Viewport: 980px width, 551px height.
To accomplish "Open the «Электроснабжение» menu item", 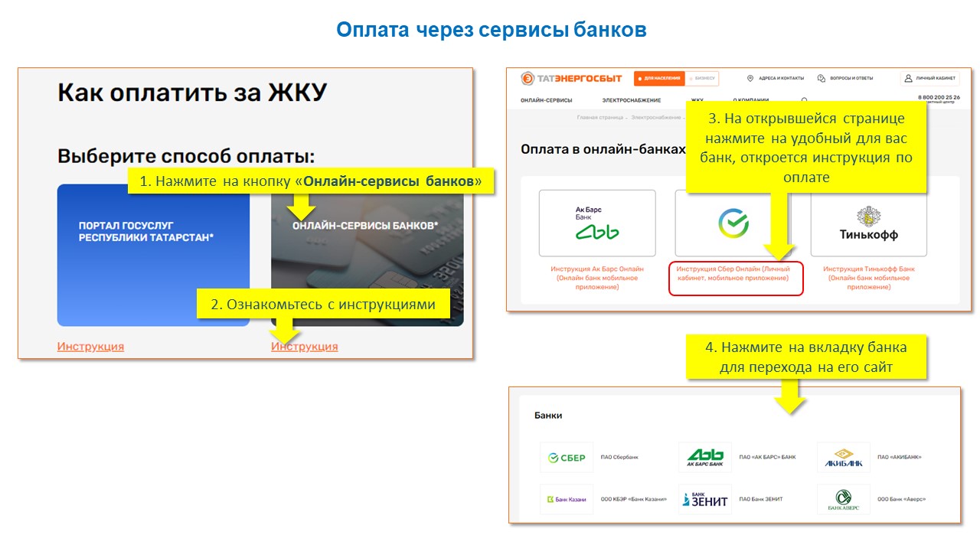I will [x=631, y=100].
